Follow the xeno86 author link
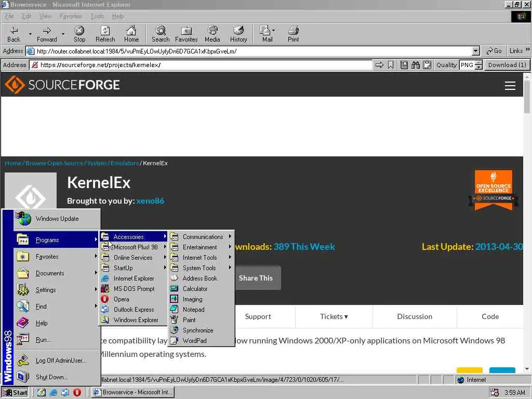The width and height of the screenshot is (532, 399). click(150, 201)
